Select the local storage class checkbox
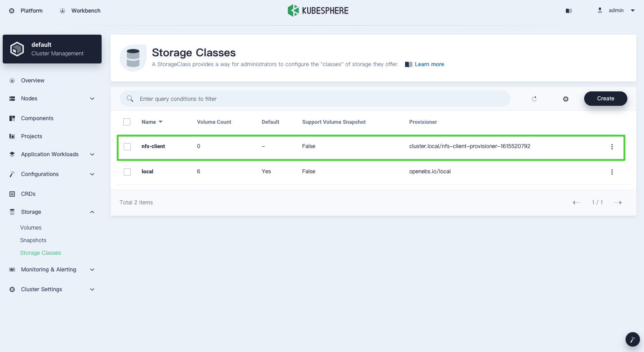644x352 pixels. (x=127, y=171)
